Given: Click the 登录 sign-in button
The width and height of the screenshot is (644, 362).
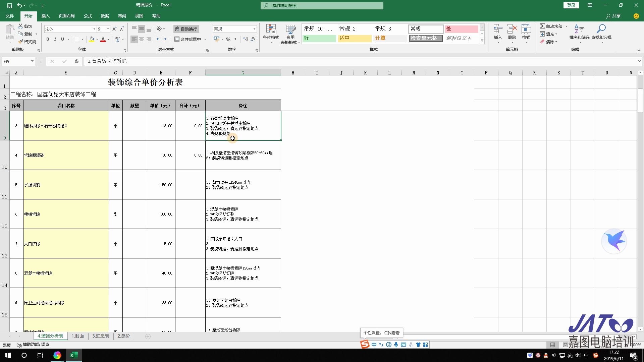Looking at the screenshot, I should click(x=571, y=5).
